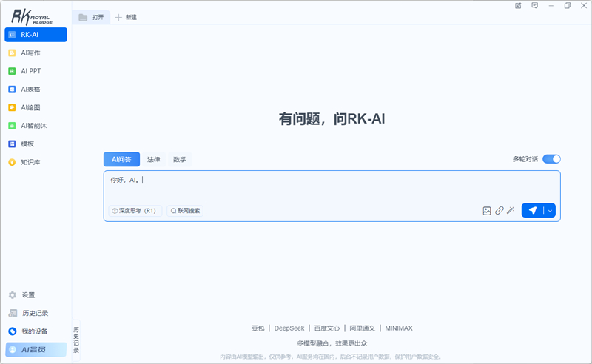This screenshot has width=592, height=364.
Task: Expand the dropdown arrow beside send button
Action: click(x=549, y=211)
